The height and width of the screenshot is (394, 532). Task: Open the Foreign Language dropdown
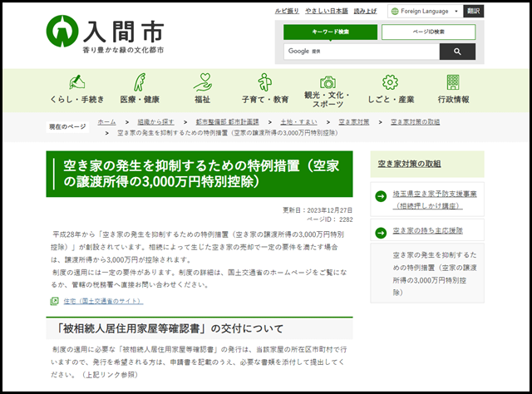(x=425, y=11)
